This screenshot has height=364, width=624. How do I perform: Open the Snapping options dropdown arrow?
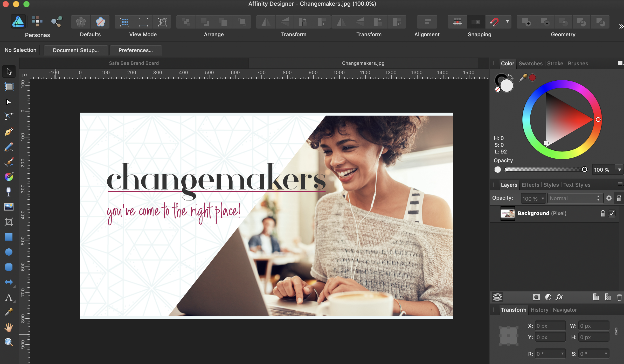click(507, 22)
